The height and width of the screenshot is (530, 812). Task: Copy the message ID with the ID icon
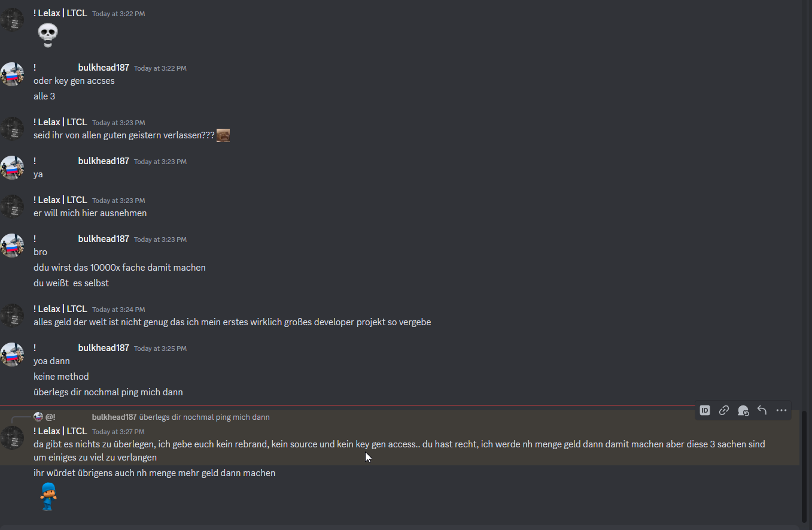click(705, 410)
